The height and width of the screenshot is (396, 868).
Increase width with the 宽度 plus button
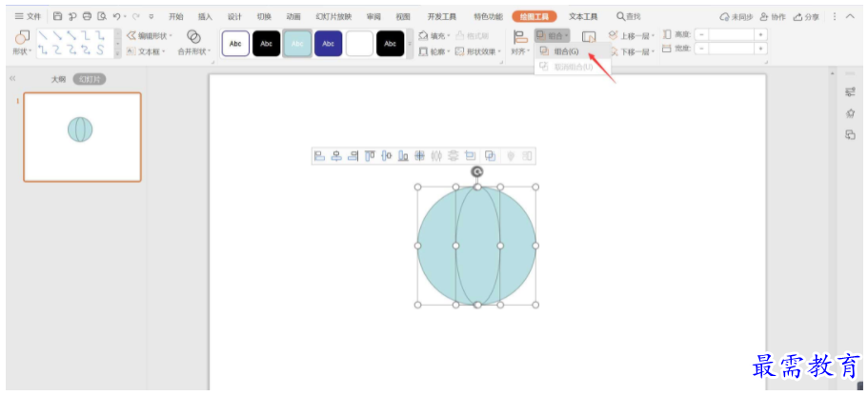pos(761,49)
